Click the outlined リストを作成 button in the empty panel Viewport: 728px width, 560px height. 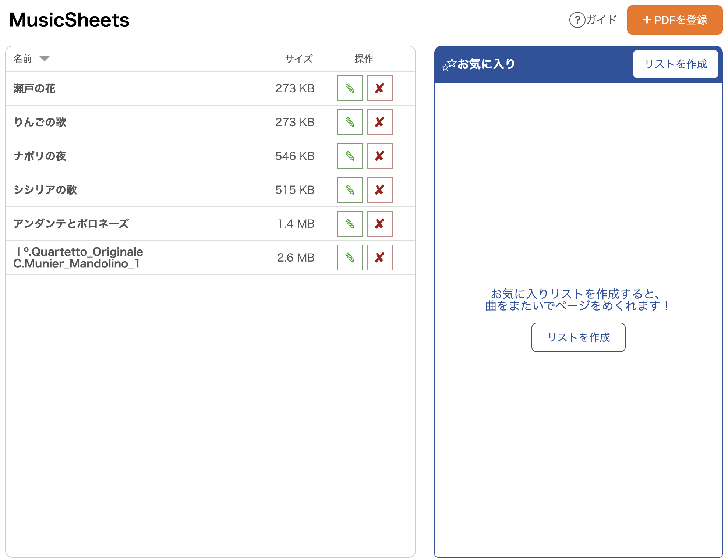click(x=578, y=337)
